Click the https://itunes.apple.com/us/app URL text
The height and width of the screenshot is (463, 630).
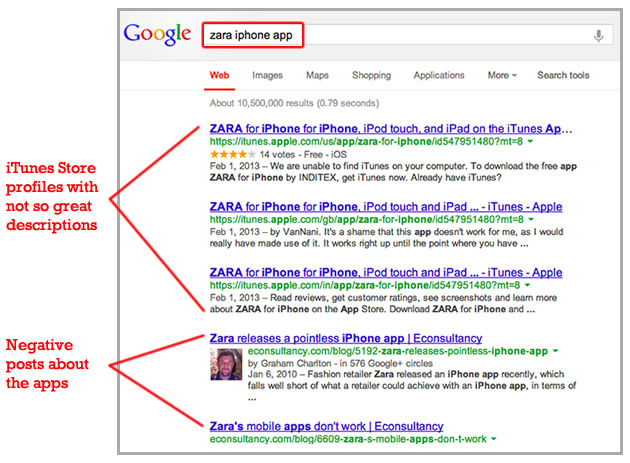[366, 141]
